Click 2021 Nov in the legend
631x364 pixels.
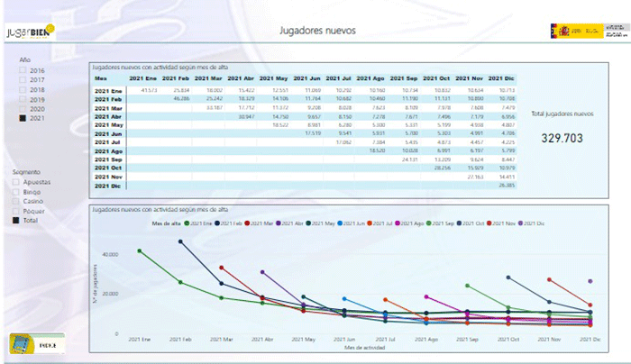pyautogui.click(x=501, y=223)
